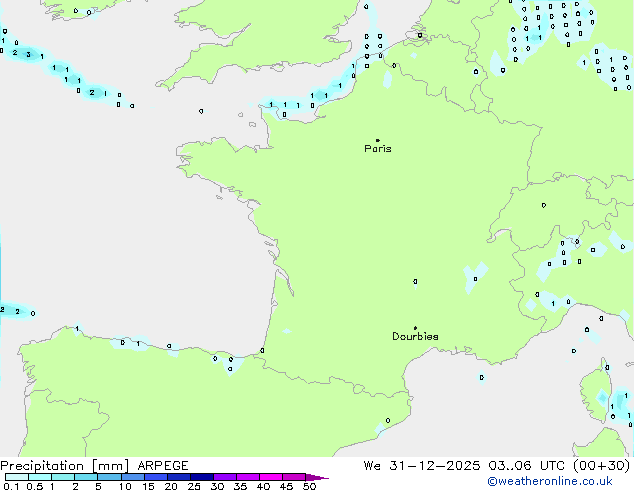Click the (00+30) forecast offset text
This screenshot has height=490, width=634.
[x=602, y=466]
